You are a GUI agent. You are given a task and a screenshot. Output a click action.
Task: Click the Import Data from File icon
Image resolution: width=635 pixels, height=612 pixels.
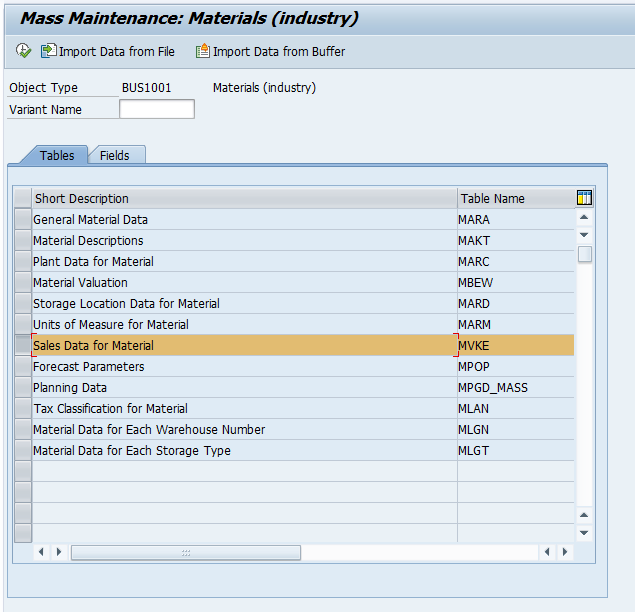tap(49, 51)
